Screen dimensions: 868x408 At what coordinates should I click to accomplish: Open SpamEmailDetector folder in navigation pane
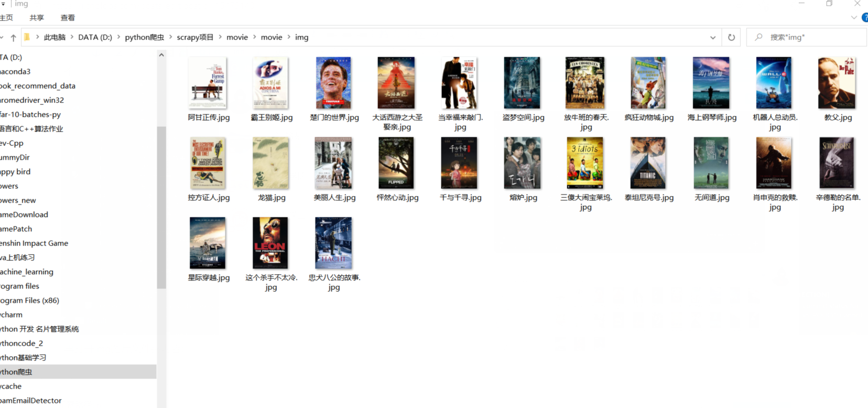(x=30, y=400)
